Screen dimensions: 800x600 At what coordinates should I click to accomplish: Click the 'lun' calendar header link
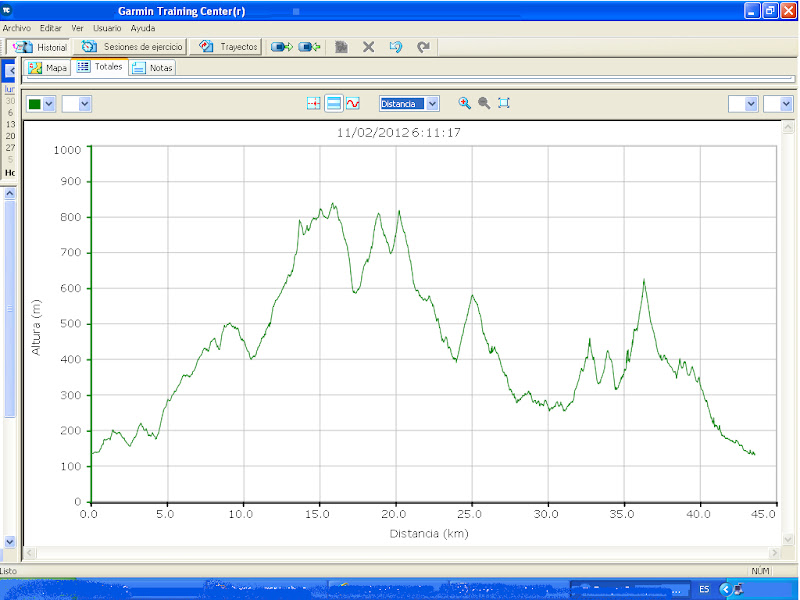pyautogui.click(x=10, y=89)
